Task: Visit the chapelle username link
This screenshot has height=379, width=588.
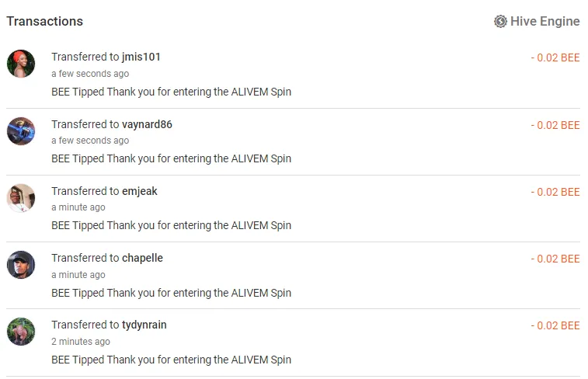Action: click(x=142, y=258)
